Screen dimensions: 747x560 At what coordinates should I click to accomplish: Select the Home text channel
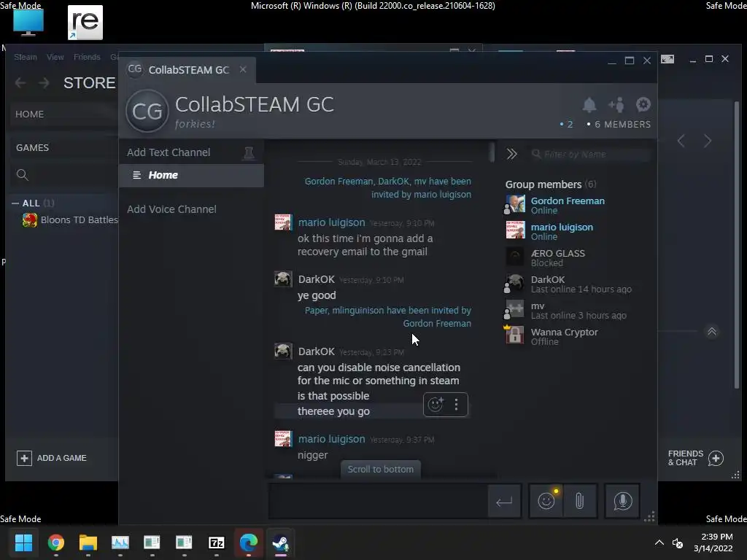[191, 175]
